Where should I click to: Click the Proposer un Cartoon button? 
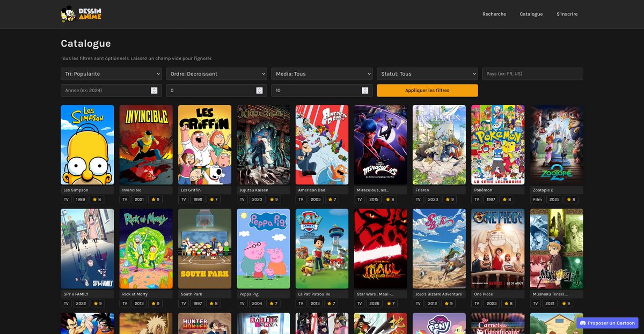pyautogui.click(x=607, y=323)
